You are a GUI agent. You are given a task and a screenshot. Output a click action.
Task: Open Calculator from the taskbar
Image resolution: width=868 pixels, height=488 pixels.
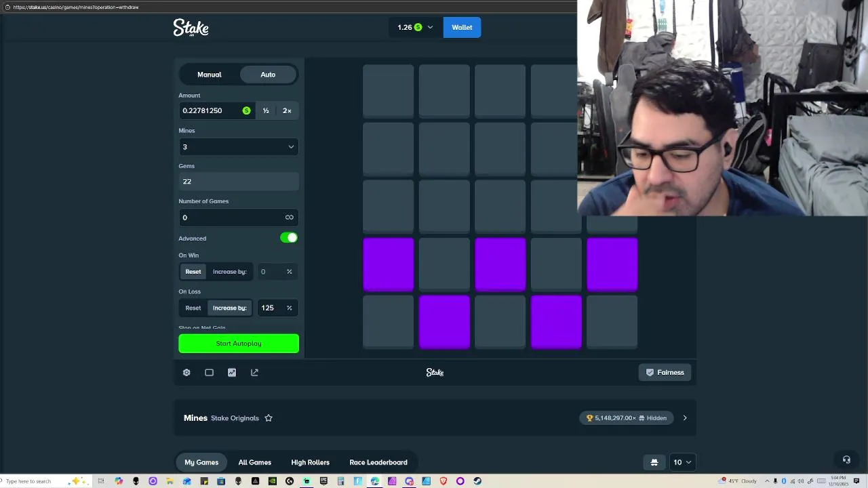(x=340, y=481)
